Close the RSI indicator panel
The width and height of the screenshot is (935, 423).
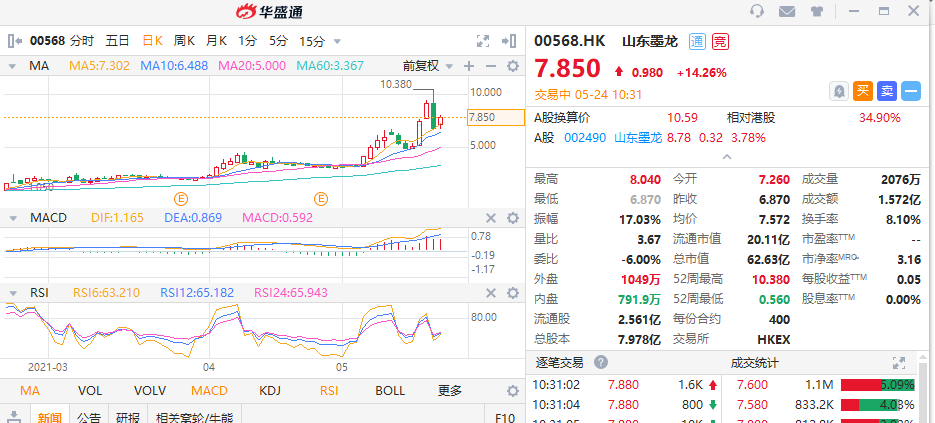[x=491, y=293]
